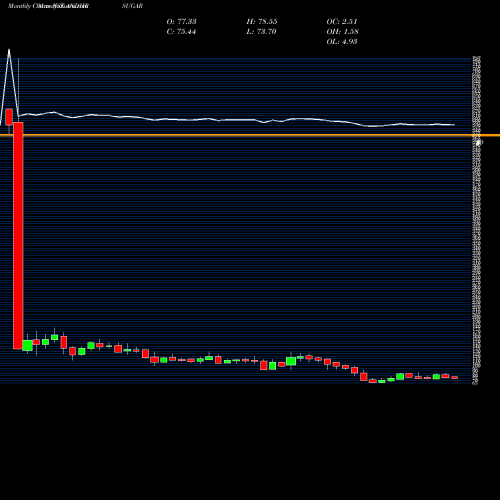Click the low value L: 73.70
The width and height of the screenshot is (500, 500).
pos(261,31)
